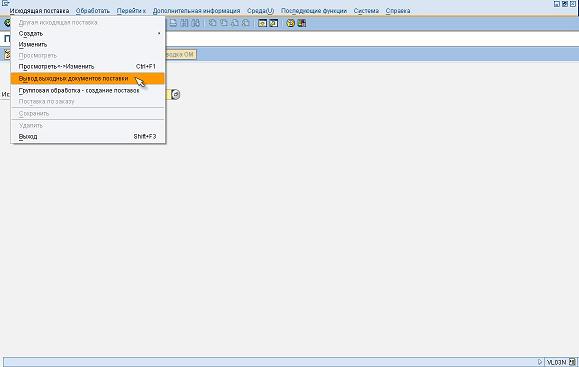Click the status bar icon right of VL03N
Image resolution: width=579 pixels, height=367 pixels.
[572, 362]
